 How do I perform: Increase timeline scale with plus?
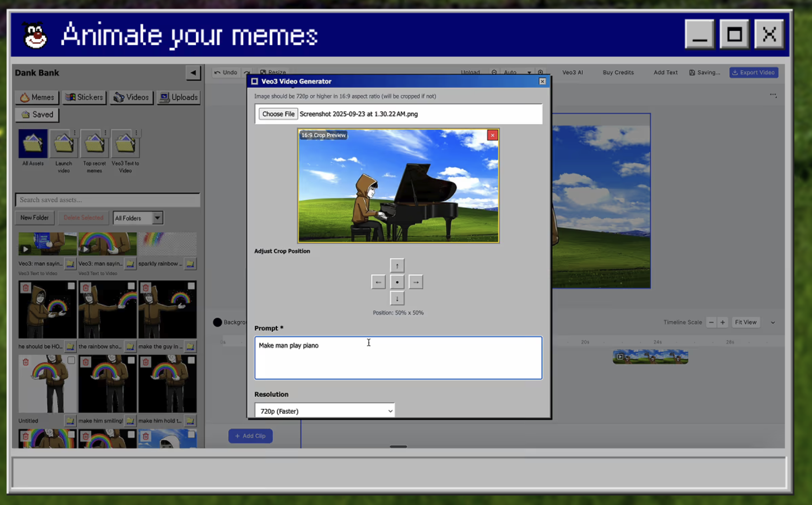click(x=722, y=322)
